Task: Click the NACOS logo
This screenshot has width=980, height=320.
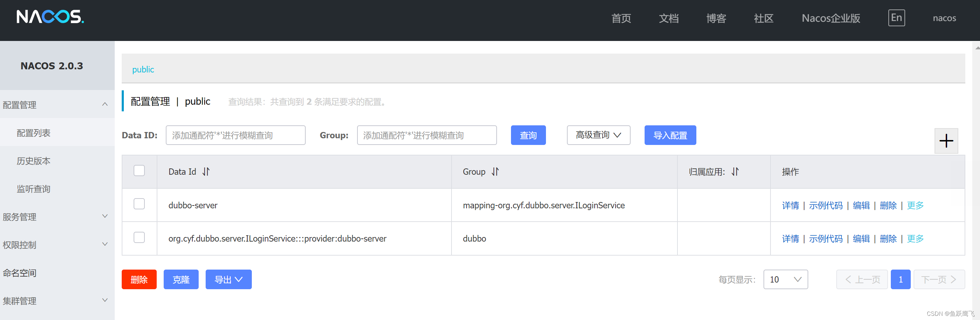Action: click(x=50, y=17)
